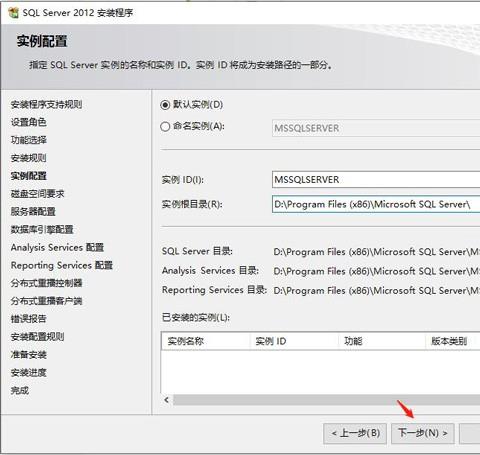Click the 实例名称 column header
The height and width of the screenshot is (455, 480).
(206, 341)
